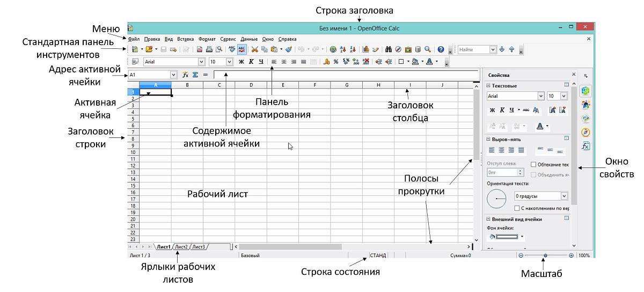Click the Data Sources icon
This screenshot has height=292, width=644.
(418, 49)
